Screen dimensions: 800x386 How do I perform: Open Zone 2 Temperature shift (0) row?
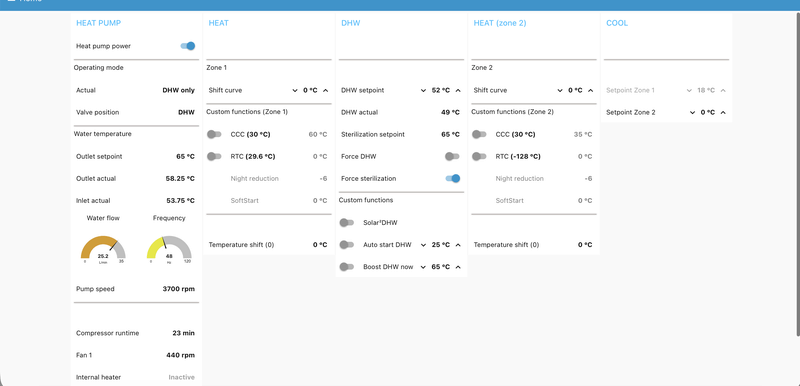coord(533,245)
